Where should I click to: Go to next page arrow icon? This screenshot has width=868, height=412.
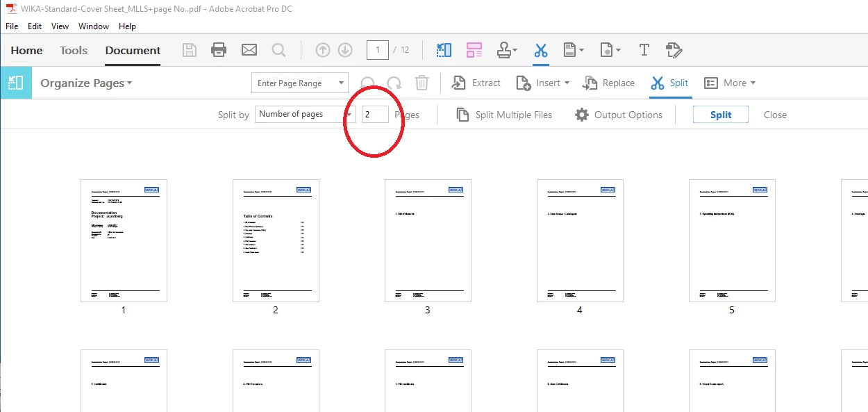345,50
